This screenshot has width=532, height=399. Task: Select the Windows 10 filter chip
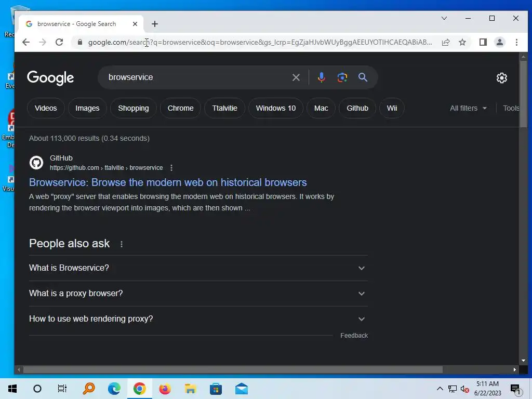276,108
